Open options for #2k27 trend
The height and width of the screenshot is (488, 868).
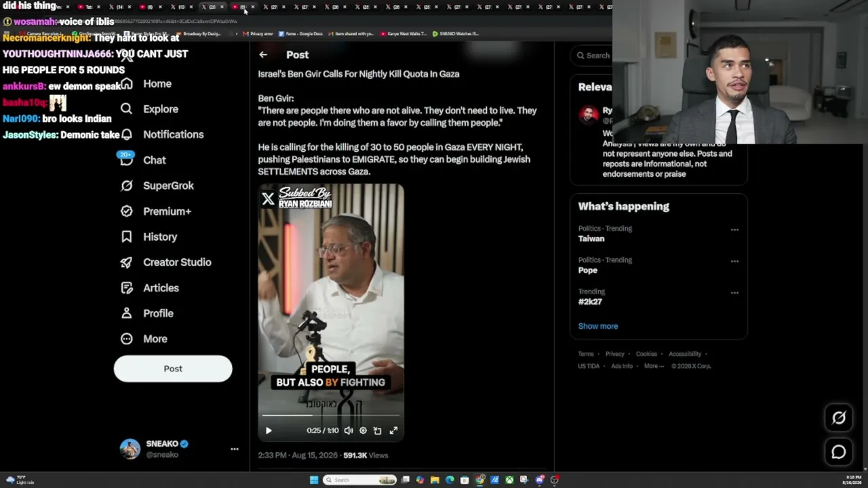click(734, 293)
